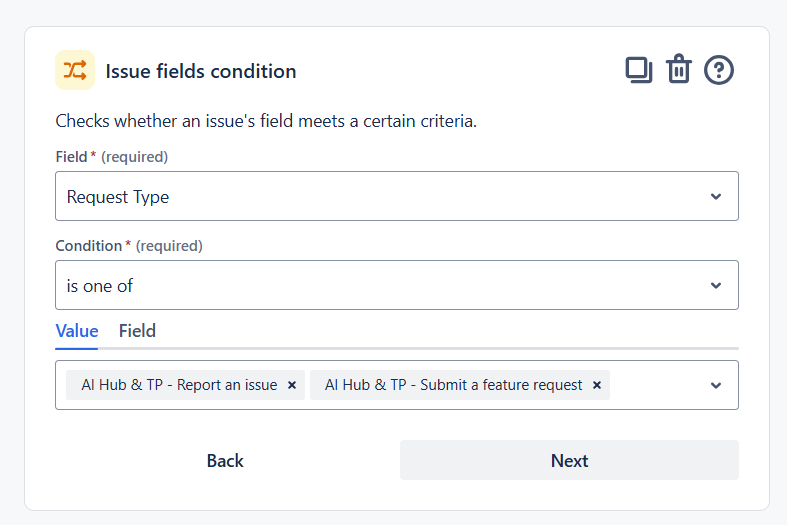Image resolution: width=787 pixels, height=525 pixels.
Task: Click the orange shuffle condition icon
Action: (75, 70)
